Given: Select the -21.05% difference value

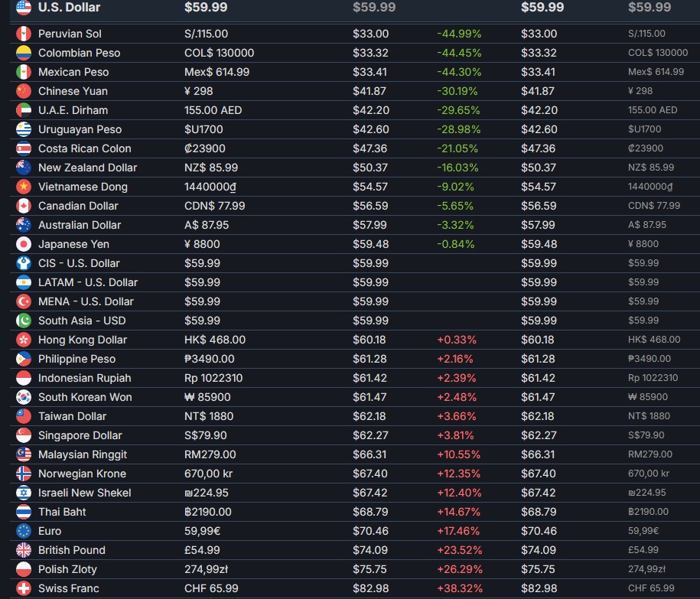Looking at the screenshot, I should coord(457,148).
